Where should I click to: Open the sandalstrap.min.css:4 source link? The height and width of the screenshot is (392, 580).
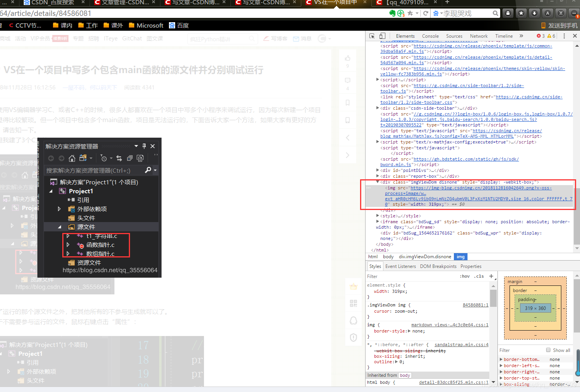[461, 345]
